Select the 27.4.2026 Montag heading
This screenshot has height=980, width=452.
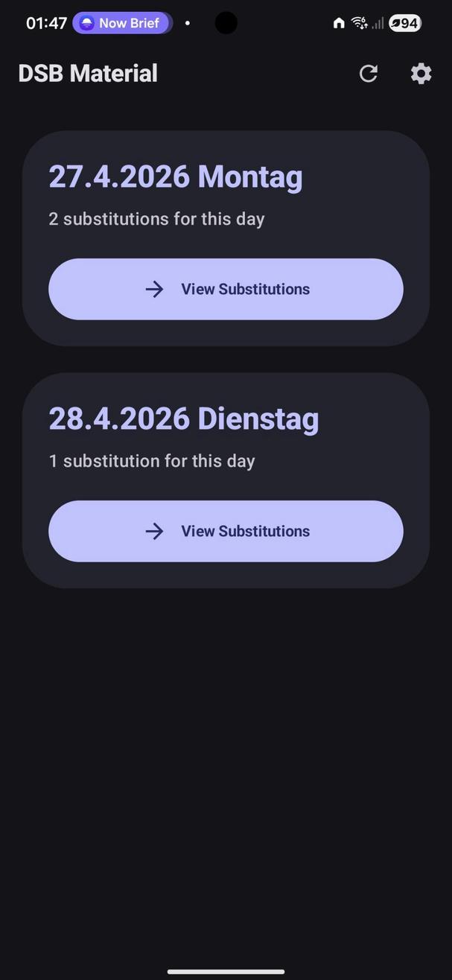(176, 177)
